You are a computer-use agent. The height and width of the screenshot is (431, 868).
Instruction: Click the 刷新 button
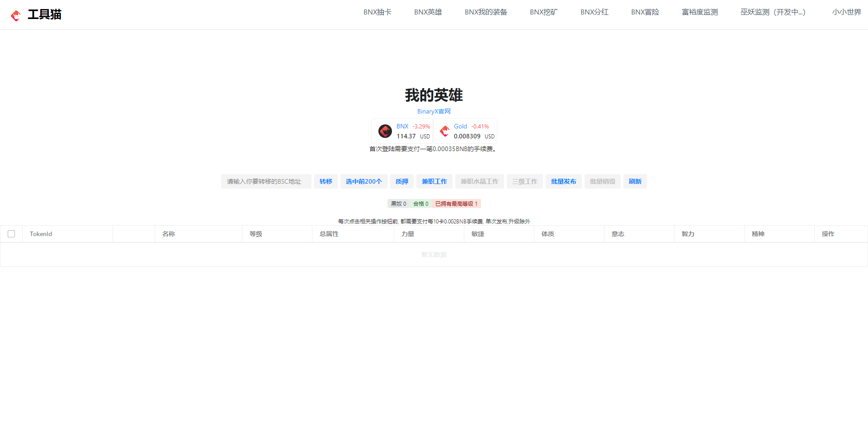[x=635, y=181]
